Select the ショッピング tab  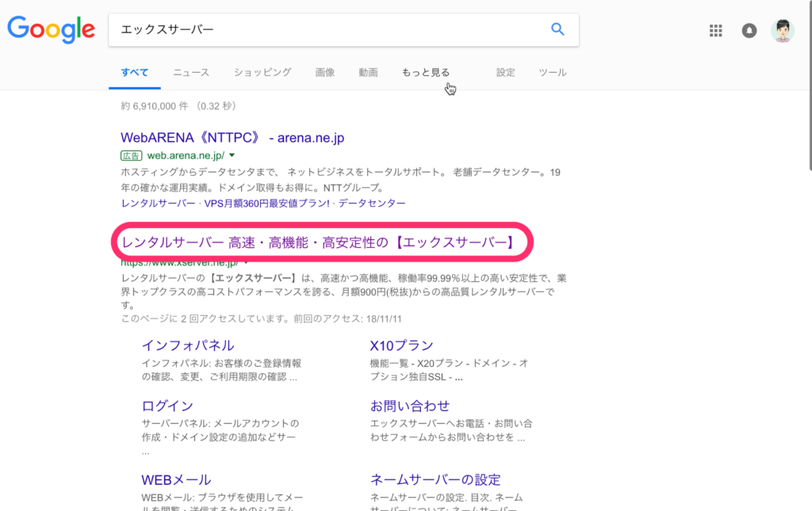click(262, 71)
